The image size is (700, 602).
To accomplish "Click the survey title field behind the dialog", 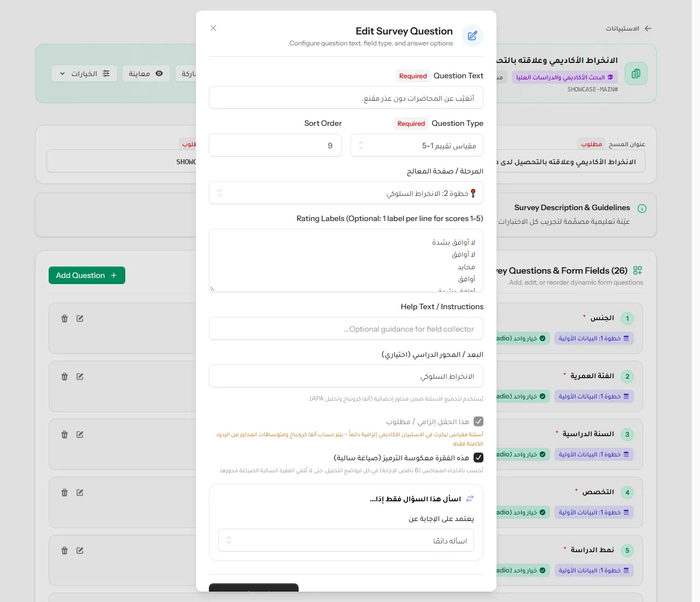I will 570,162.
